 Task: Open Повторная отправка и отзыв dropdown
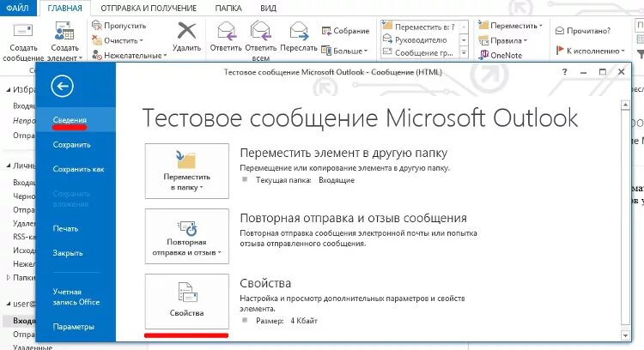187,237
